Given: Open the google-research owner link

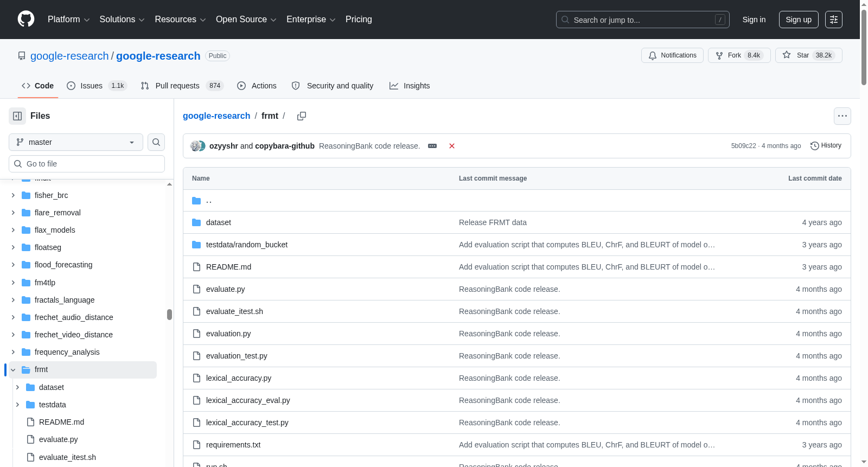Looking at the screenshot, I should (x=69, y=56).
